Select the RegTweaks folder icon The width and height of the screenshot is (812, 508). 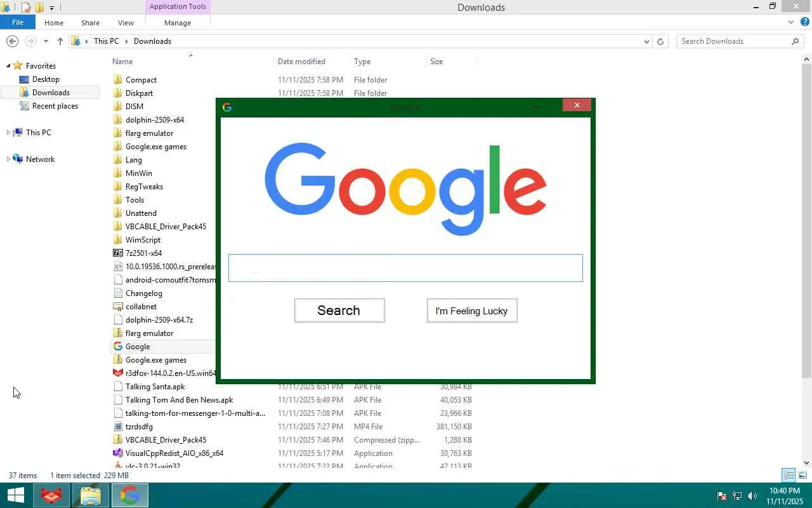click(117, 187)
